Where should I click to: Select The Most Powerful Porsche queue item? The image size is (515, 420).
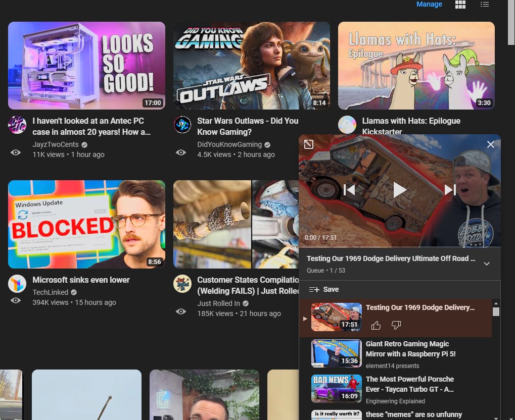[x=395, y=389]
